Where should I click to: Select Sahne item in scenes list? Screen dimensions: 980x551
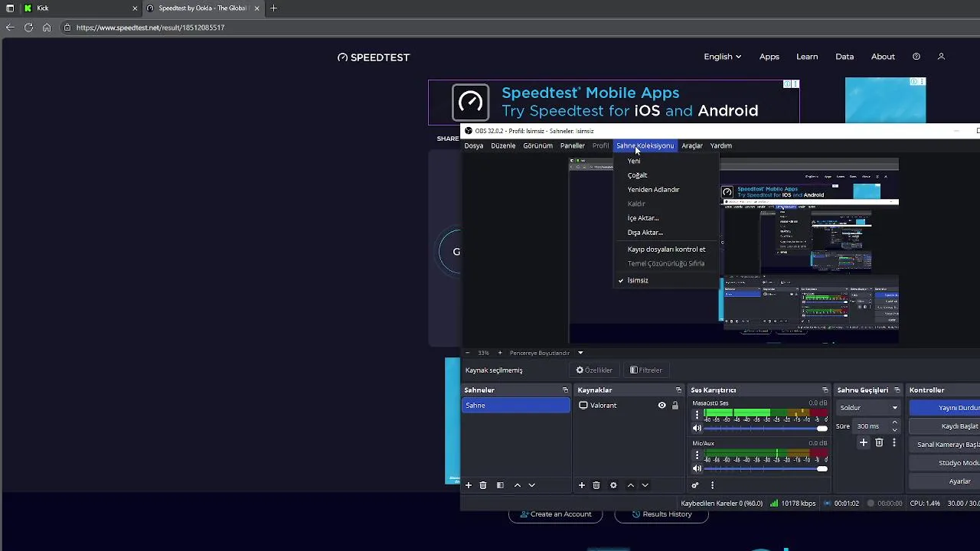(x=516, y=406)
